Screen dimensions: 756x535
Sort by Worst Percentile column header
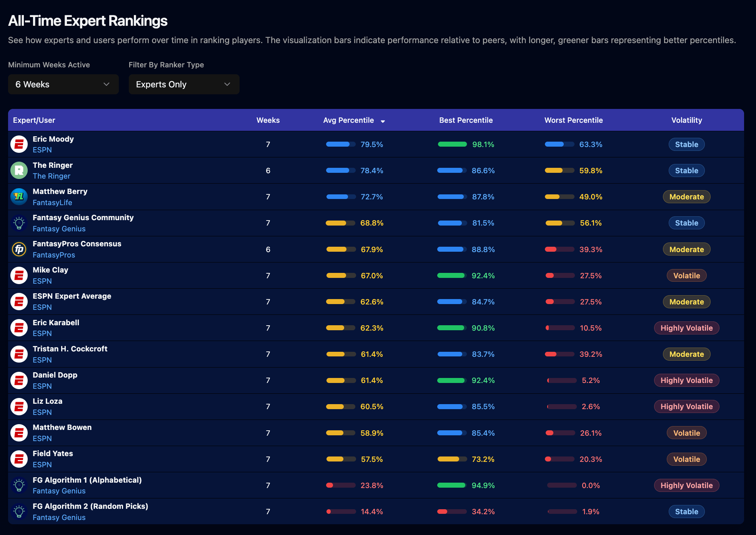pyautogui.click(x=573, y=120)
